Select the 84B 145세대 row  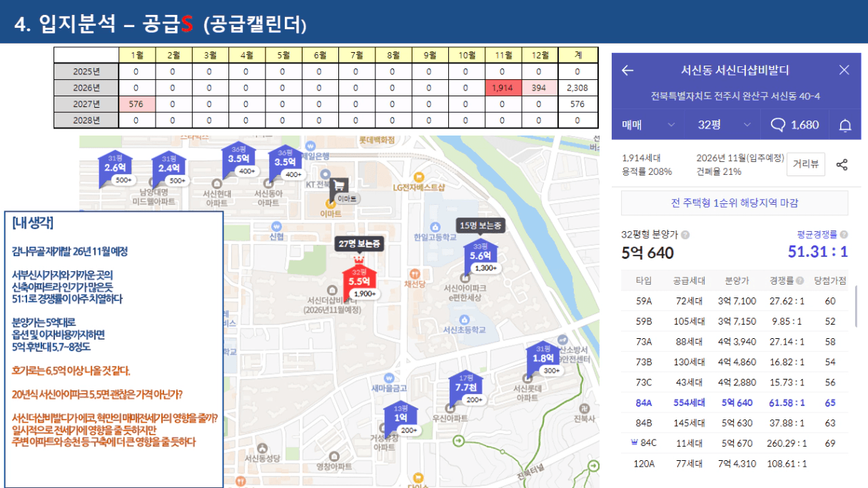(x=735, y=422)
